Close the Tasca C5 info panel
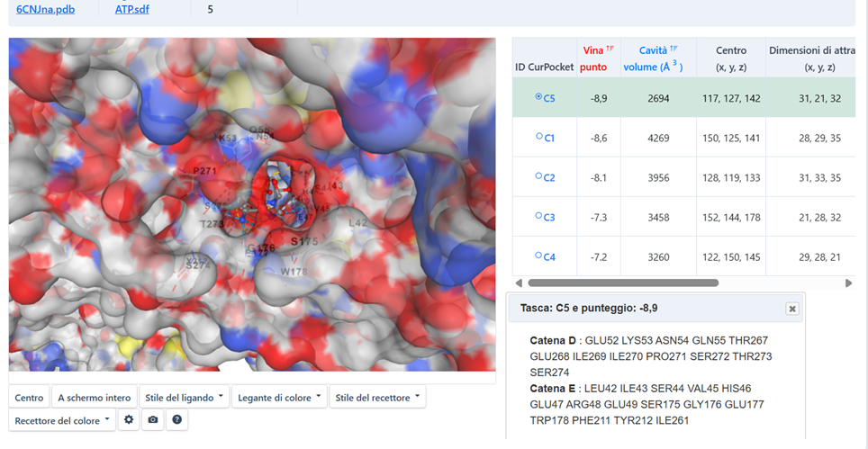This screenshot has height=449, width=868. click(x=792, y=309)
